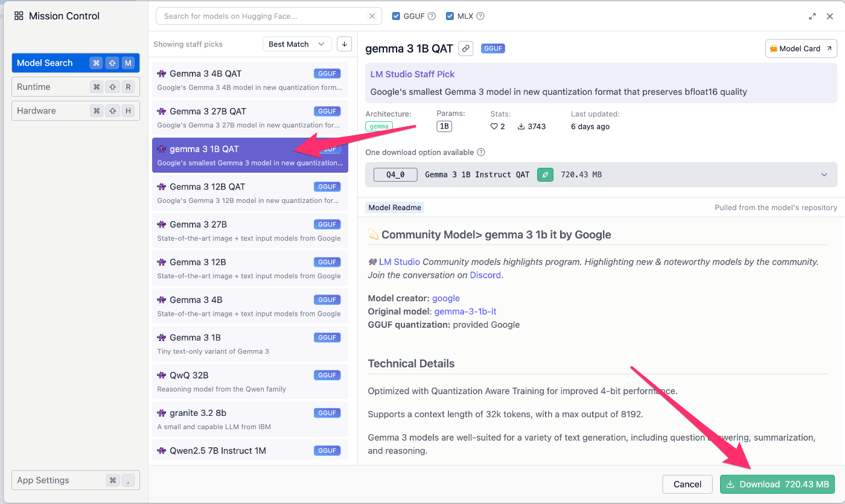This screenshot has height=504, width=845.
Task: Open the Model Card button
Action: coord(801,48)
